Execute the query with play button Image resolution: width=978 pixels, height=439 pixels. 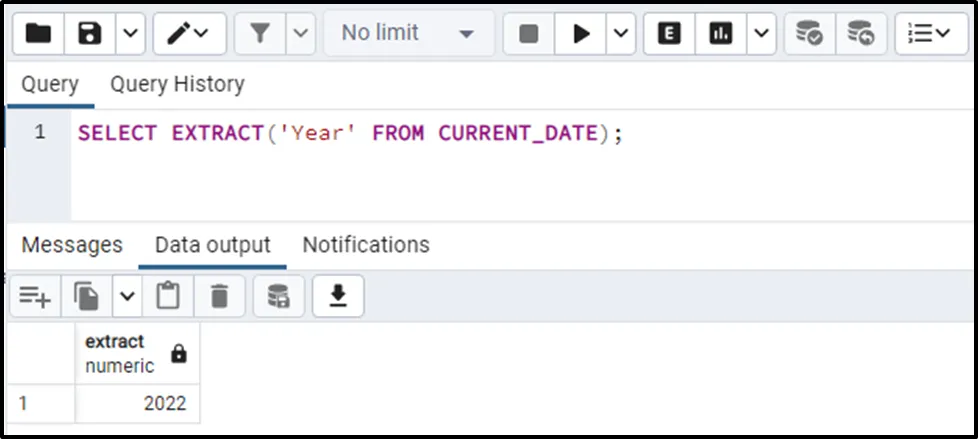[581, 34]
